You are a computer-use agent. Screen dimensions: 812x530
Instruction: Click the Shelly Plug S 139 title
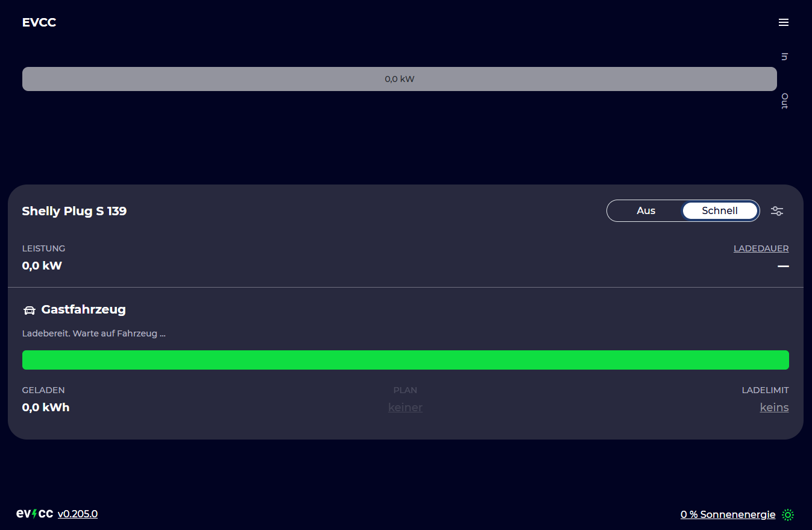pos(74,211)
